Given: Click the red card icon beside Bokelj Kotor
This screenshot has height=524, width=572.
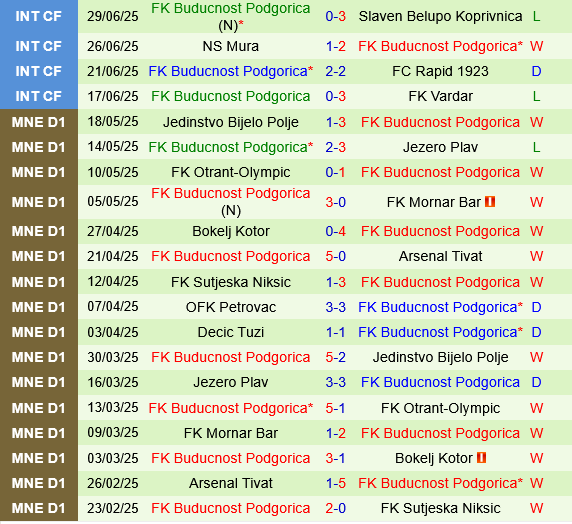Looking at the screenshot, I should [x=482, y=458].
